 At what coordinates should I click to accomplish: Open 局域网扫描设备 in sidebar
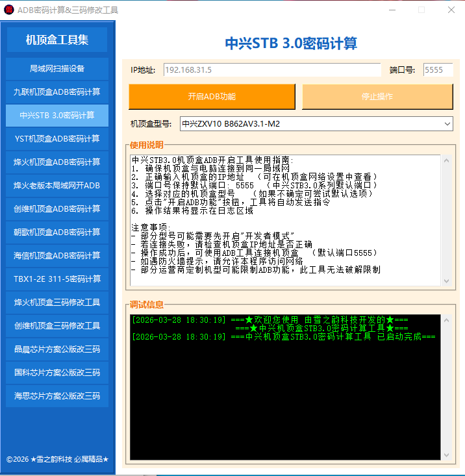(57, 69)
